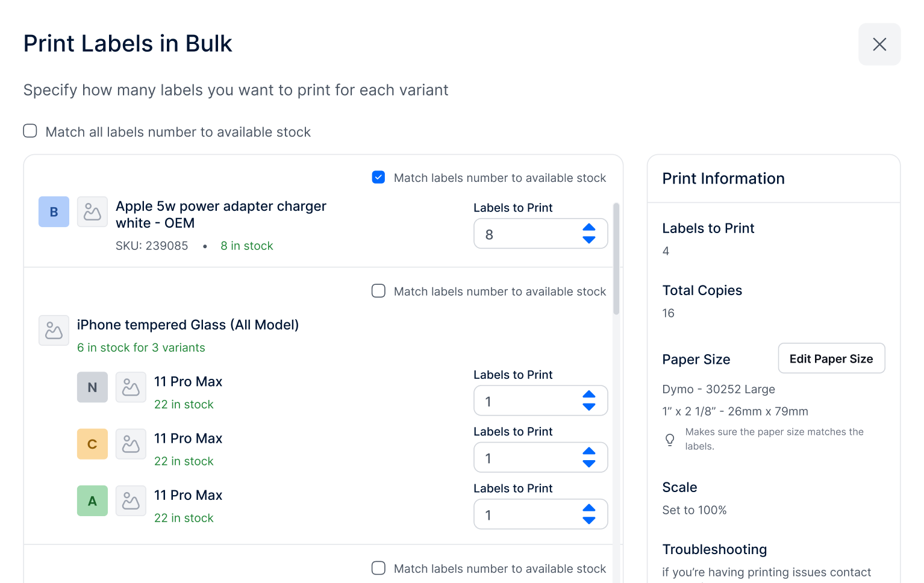
Task: Enable Match all labels number to stock
Action: [30, 131]
